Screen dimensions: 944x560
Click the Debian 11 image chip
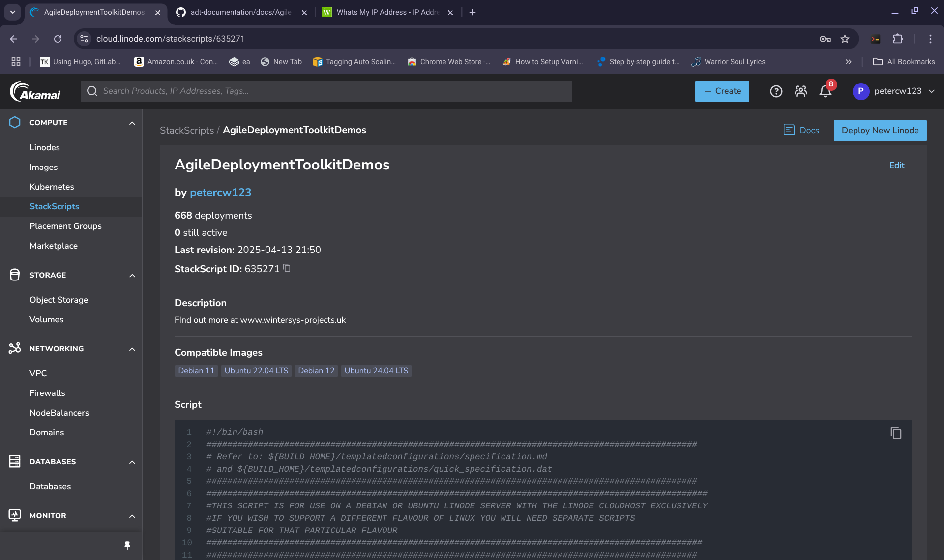(196, 371)
